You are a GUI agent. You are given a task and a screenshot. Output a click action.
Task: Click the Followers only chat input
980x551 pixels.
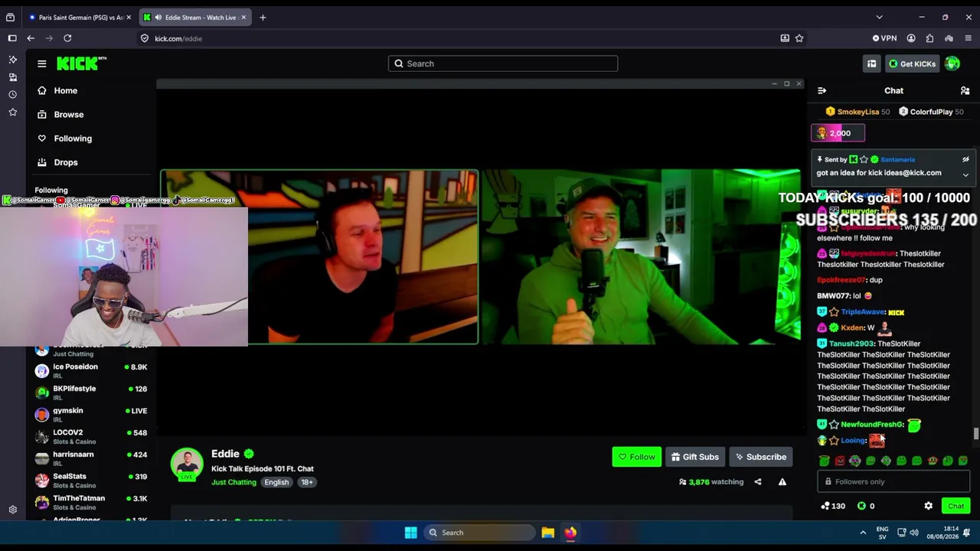[x=893, y=481]
